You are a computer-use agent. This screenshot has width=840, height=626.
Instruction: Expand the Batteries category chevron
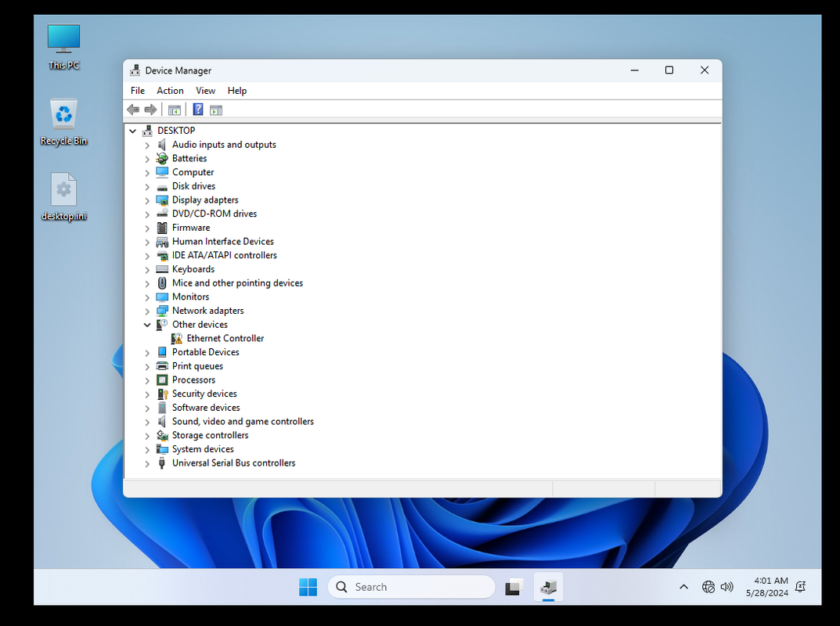click(x=147, y=159)
